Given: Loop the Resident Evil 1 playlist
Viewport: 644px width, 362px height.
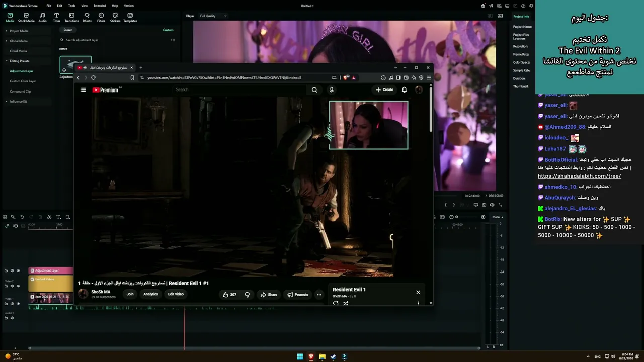Looking at the screenshot, I should pos(336,303).
